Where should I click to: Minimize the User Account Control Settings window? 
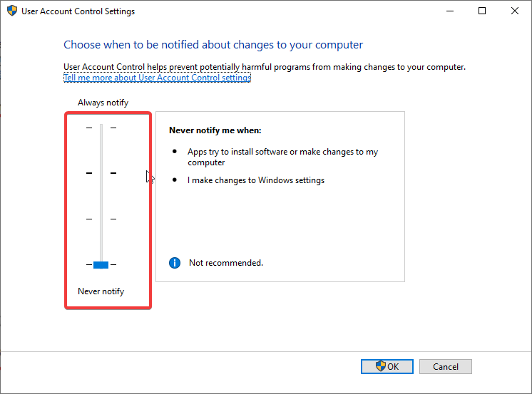pyautogui.click(x=450, y=11)
